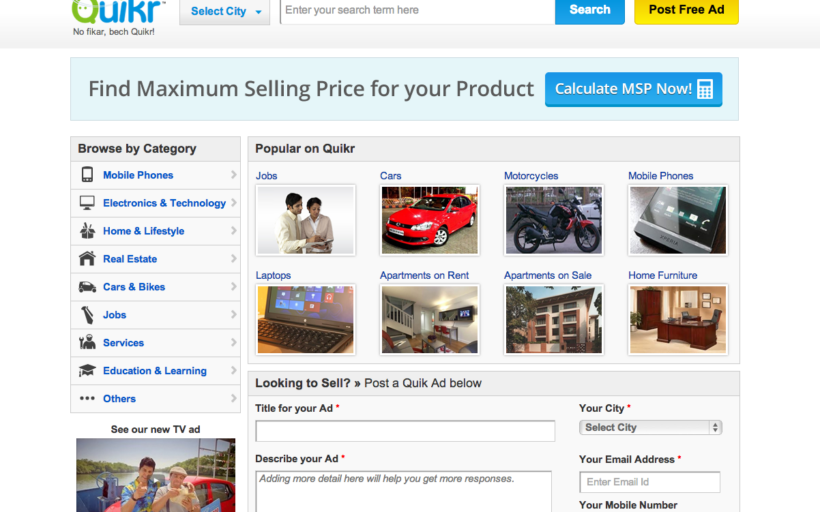Click the Cars & Bikes car icon
820x512 pixels.
click(87, 287)
